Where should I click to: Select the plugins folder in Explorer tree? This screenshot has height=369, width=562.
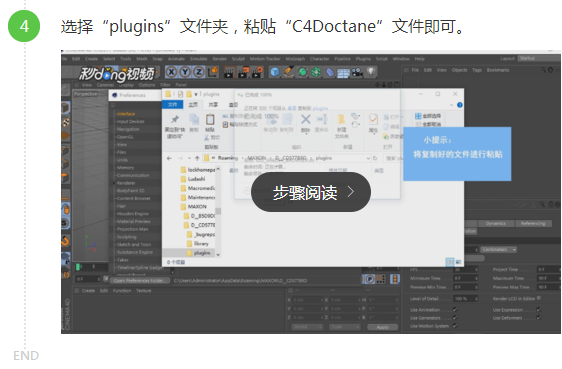pyautogui.click(x=199, y=253)
